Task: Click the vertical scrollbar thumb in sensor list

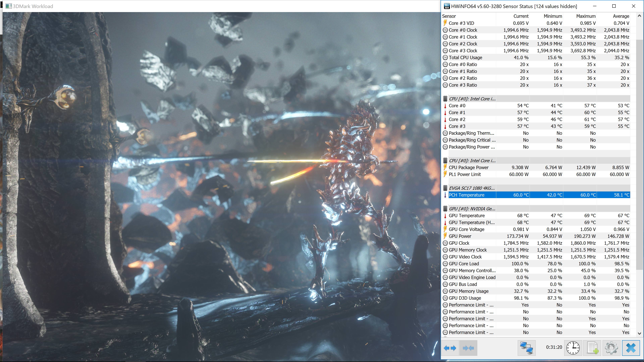Action: (x=639, y=154)
